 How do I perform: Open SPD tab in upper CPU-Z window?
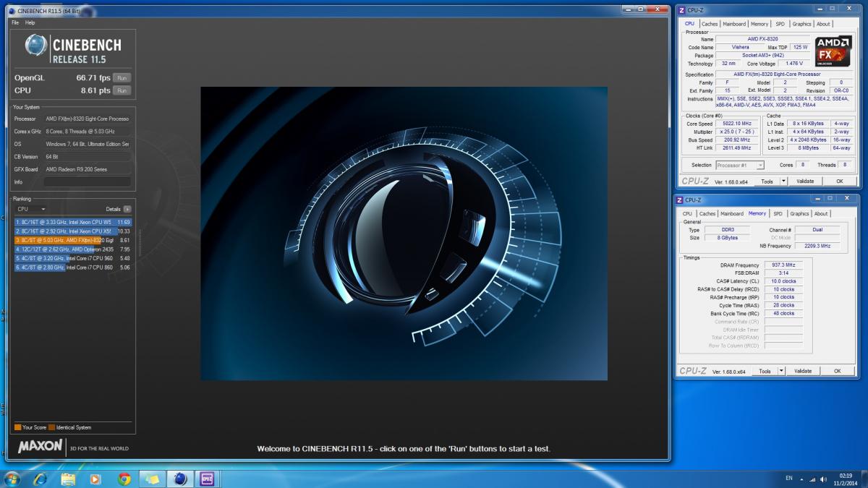click(x=780, y=24)
